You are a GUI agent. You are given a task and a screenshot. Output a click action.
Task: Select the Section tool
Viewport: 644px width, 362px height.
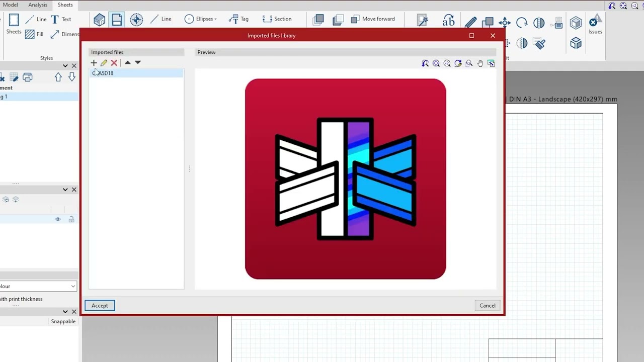pos(277,19)
